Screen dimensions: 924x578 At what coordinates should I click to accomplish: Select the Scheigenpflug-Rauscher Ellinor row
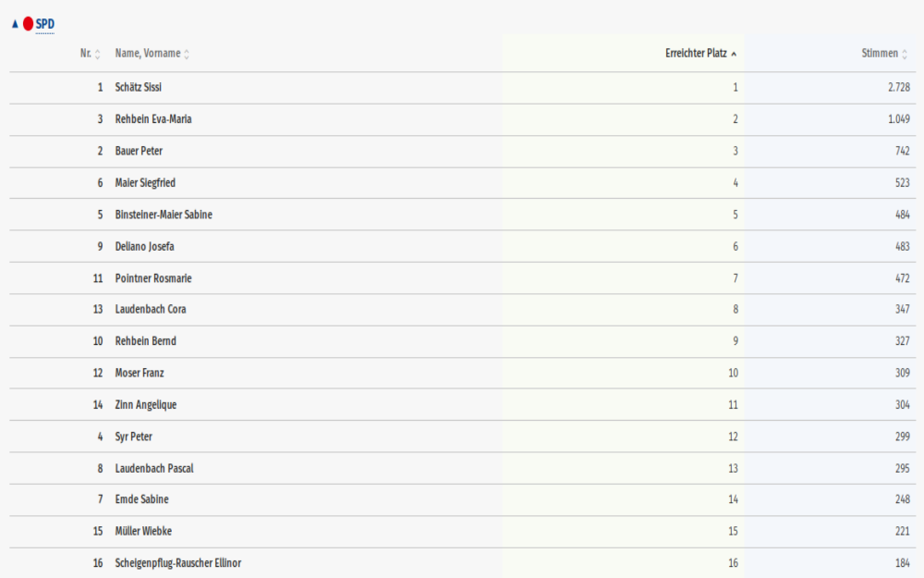463,563
